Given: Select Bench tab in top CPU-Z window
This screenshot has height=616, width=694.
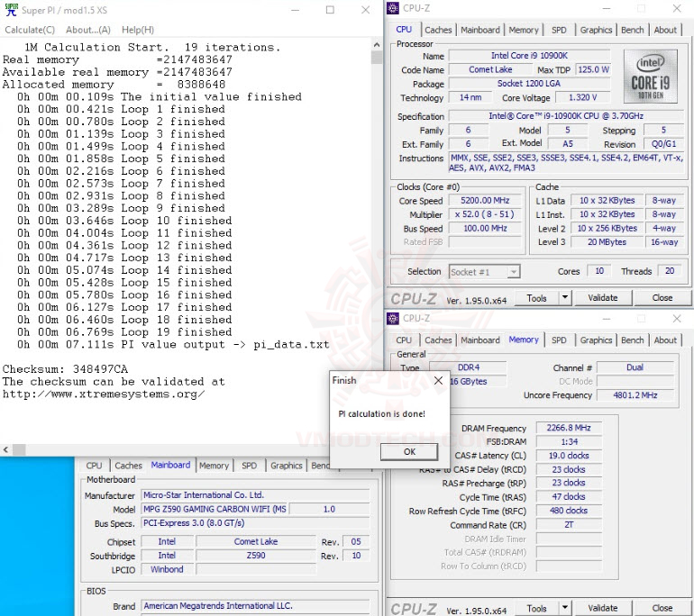Looking at the screenshot, I should click(633, 30).
